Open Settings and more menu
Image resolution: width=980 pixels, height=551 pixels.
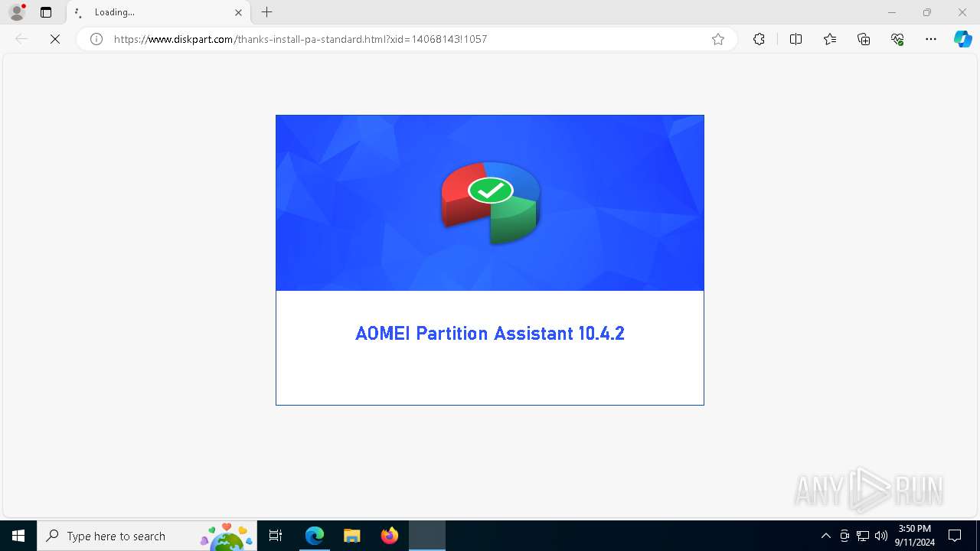(x=931, y=39)
